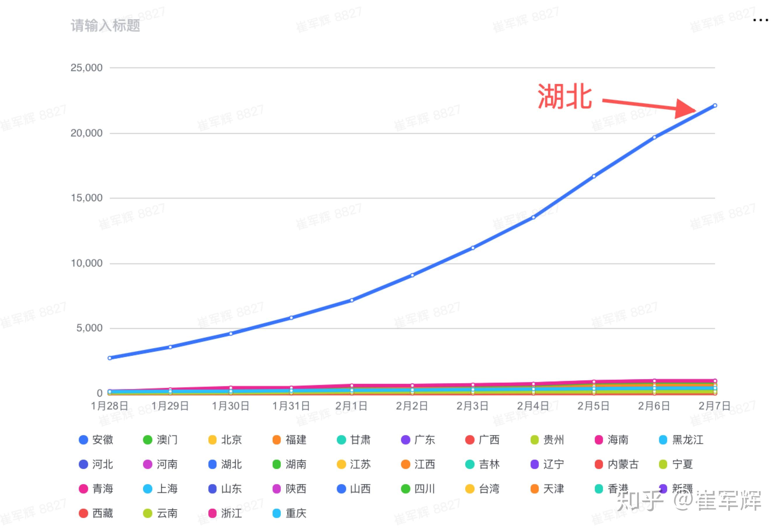This screenshot has height=532, width=781.
Task: Toggle the 安徽 legend series
Action: (96, 440)
